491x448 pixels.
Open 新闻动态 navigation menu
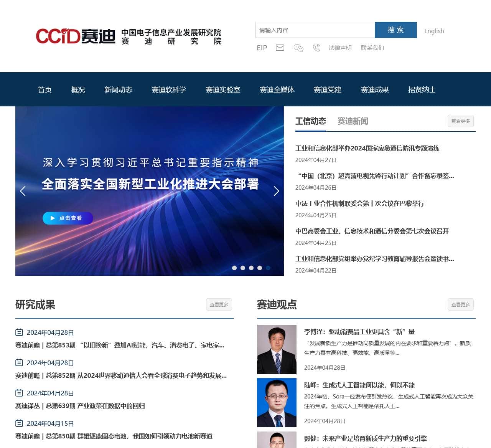click(119, 89)
